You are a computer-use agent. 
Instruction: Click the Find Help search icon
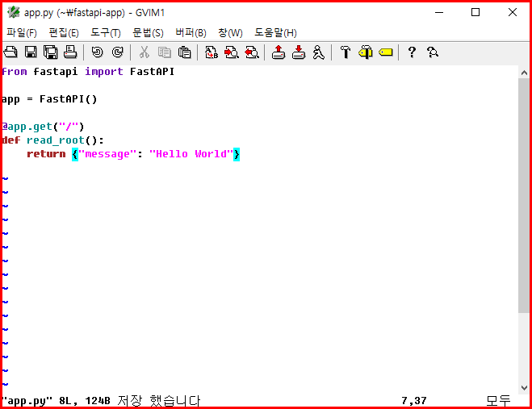(x=433, y=52)
